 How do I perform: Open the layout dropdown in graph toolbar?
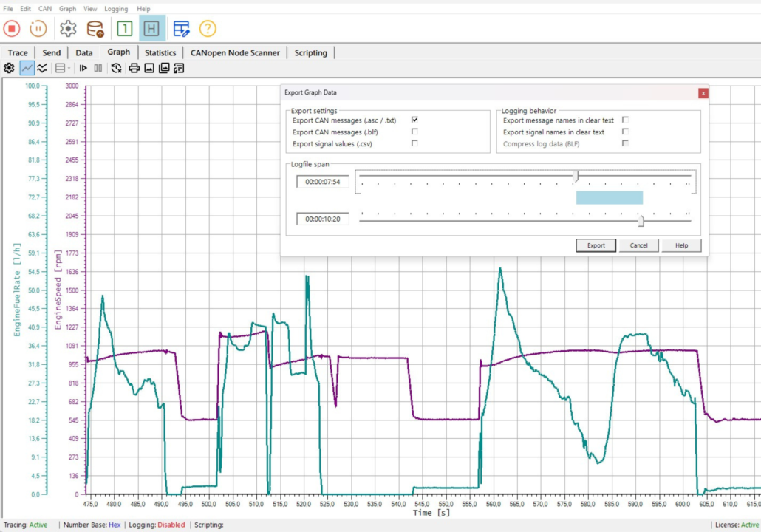(x=64, y=68)
